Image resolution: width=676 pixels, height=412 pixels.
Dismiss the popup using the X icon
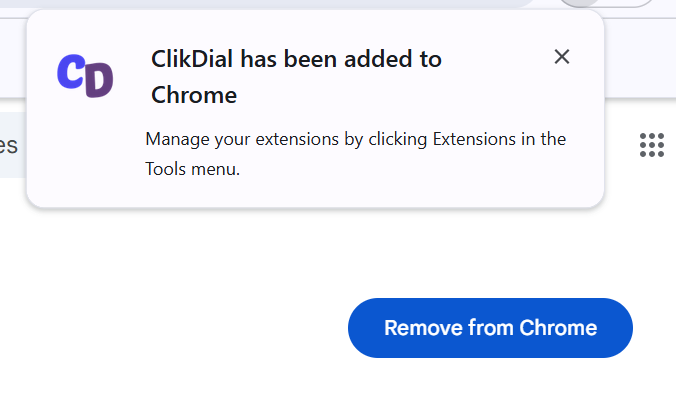(561, 57)
